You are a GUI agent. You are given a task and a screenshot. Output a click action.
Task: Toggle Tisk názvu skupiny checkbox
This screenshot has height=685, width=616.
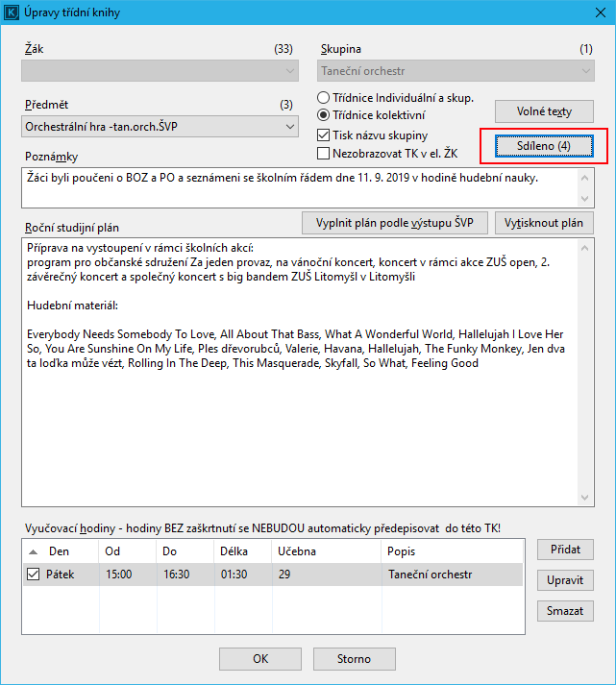coord(324,135)
